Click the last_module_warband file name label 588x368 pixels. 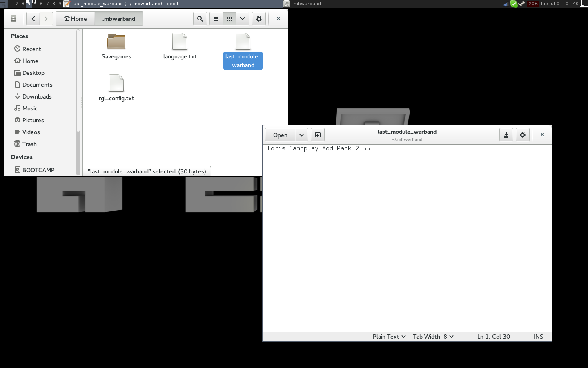click(x=243, y=61)
